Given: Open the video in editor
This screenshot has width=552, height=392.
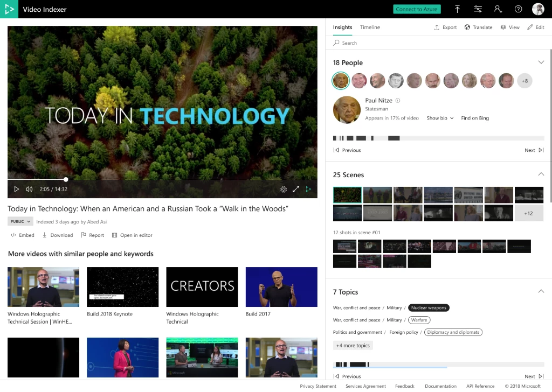Looking at the screenshot, I should click(x=133, y=235).
